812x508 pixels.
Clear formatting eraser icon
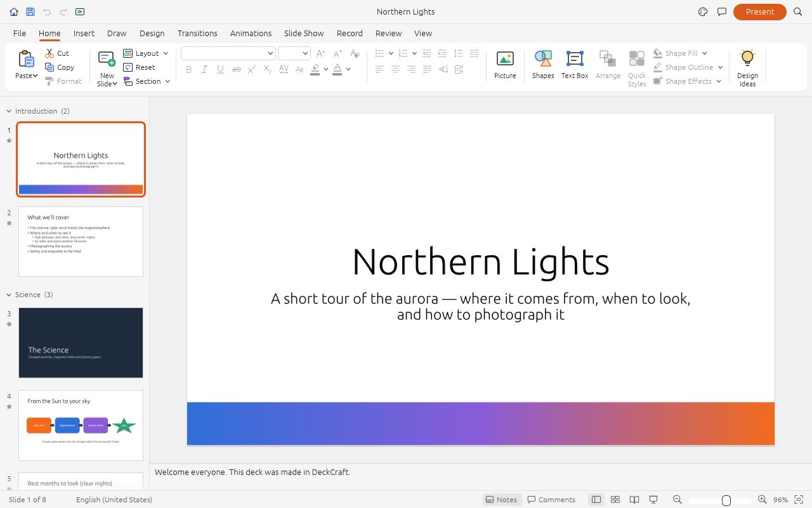(x=355, y=53)
